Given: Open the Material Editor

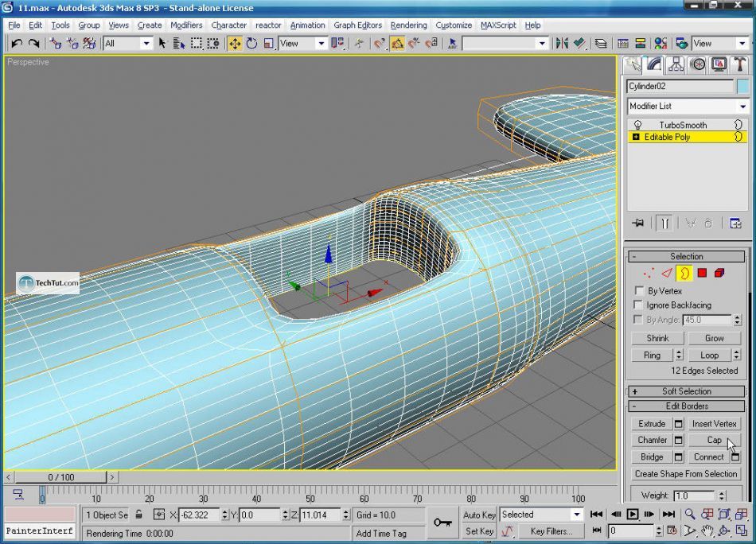Looking at the screenshot, I should [661, 44].
